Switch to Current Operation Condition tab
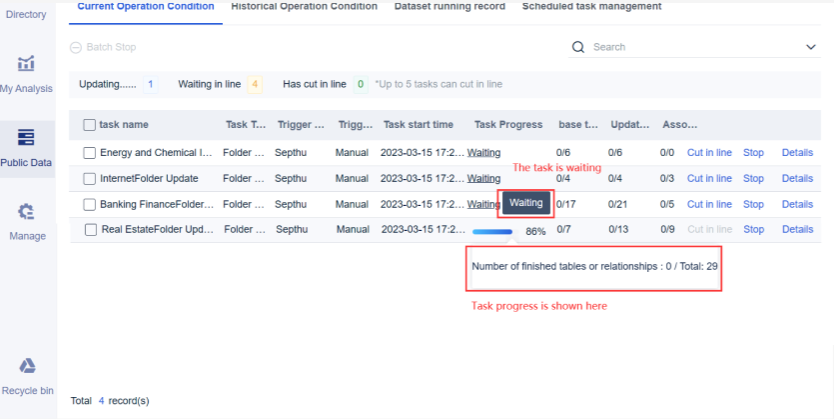The width and height of the screenshot is (834, 419). 146,7
